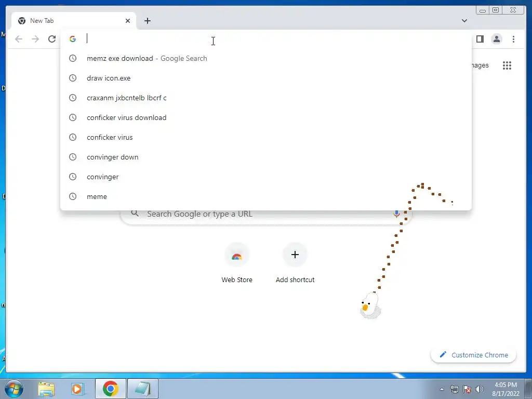The height and width of the screenshot is (399, 532).
Task: Click the history clock icon beside draw icon.exe
Action: tap(73, 78)
